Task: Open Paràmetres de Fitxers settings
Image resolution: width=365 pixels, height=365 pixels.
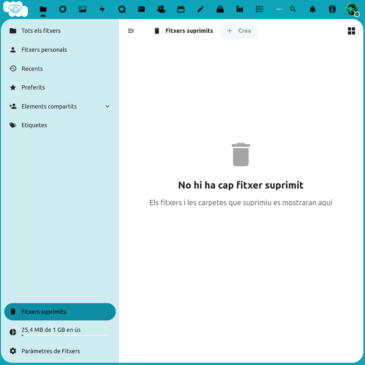Action: point(60,351)
